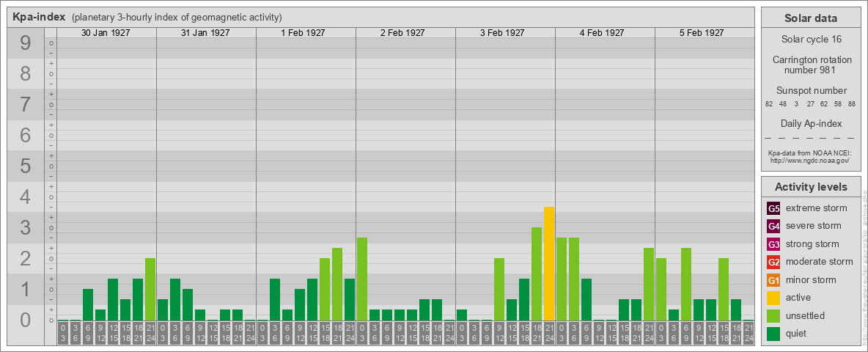
Task: Select the minor storm legend label
Action: click(811, 280)
